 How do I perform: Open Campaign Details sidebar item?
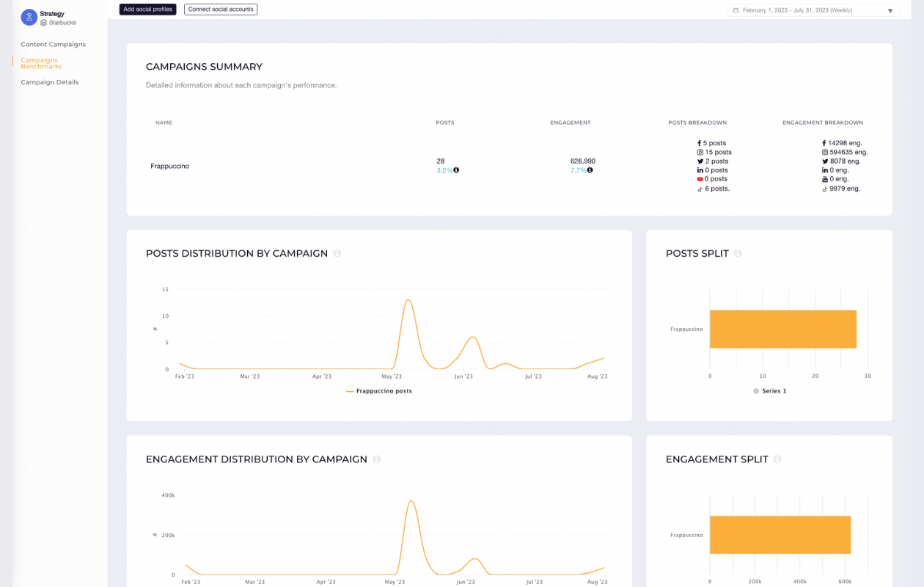(50, 82)
